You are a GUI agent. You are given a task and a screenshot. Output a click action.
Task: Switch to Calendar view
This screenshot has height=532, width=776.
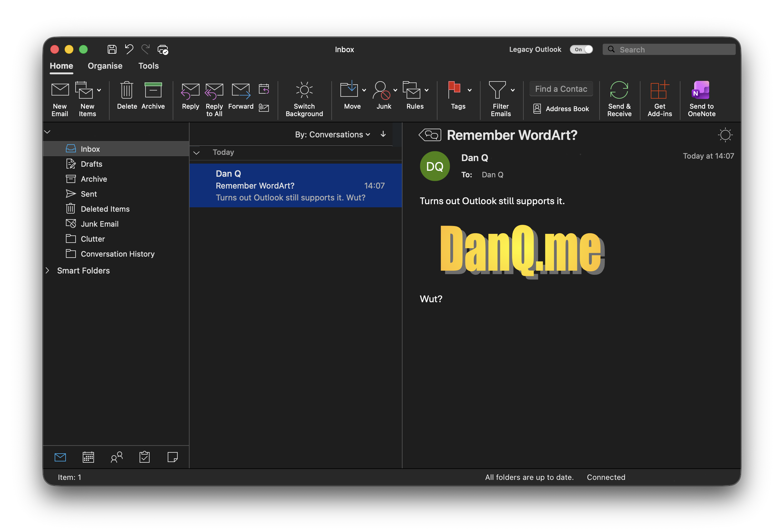[x=88, y=457]
